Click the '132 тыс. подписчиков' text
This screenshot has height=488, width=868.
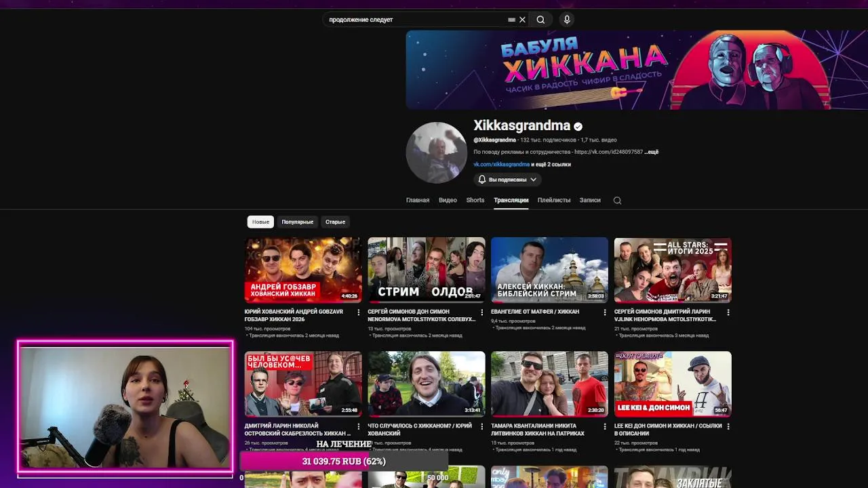548,140
